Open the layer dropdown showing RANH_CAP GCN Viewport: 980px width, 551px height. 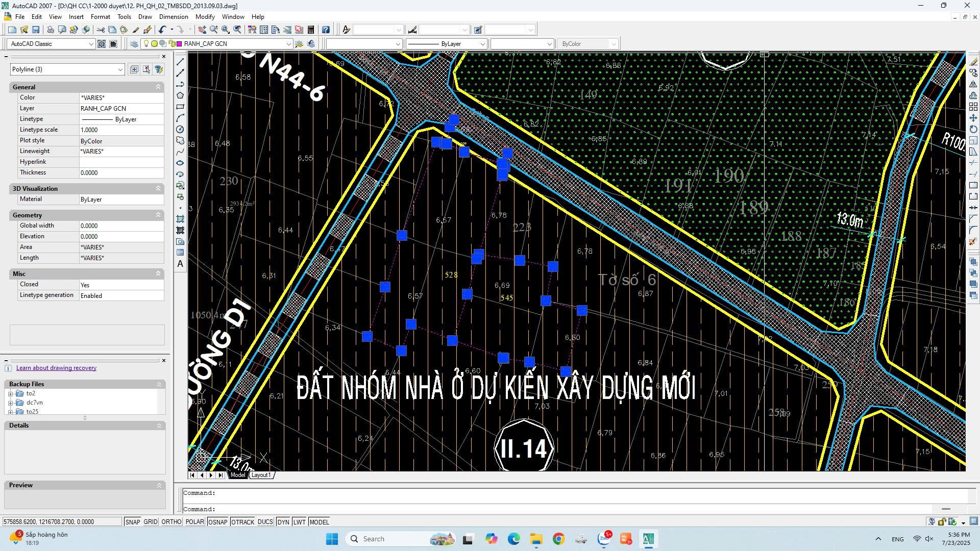pos(289,44)
